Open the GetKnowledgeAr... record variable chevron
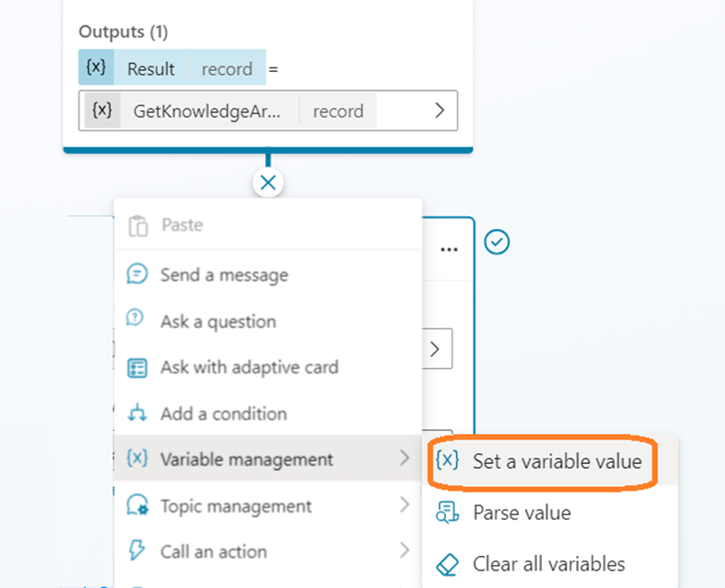725x588 pixels. [x=440, y=111]
